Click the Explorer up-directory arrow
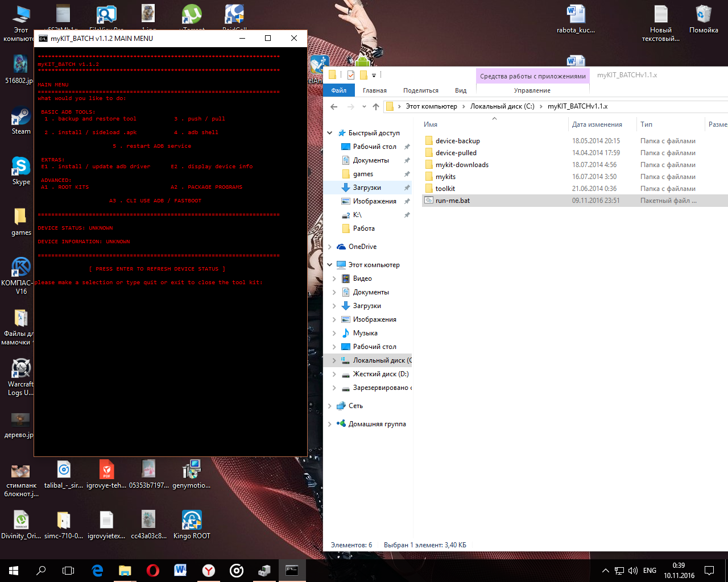 pos(376,106)
